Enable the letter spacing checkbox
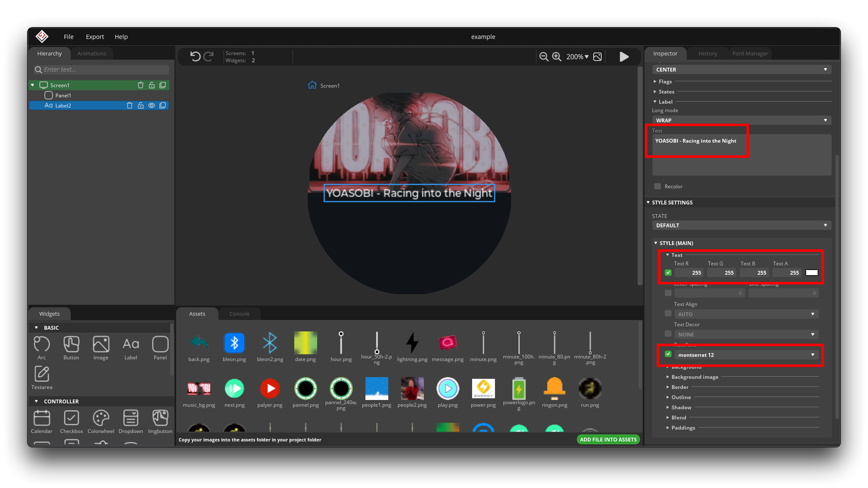This screenshot has height=488, width=868. tap(668, 293)
